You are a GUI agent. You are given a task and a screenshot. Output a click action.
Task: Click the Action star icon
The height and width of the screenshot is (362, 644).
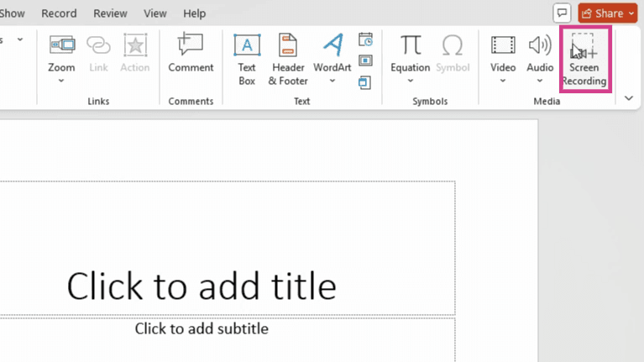pyautogui.click(x=135, y=45)
